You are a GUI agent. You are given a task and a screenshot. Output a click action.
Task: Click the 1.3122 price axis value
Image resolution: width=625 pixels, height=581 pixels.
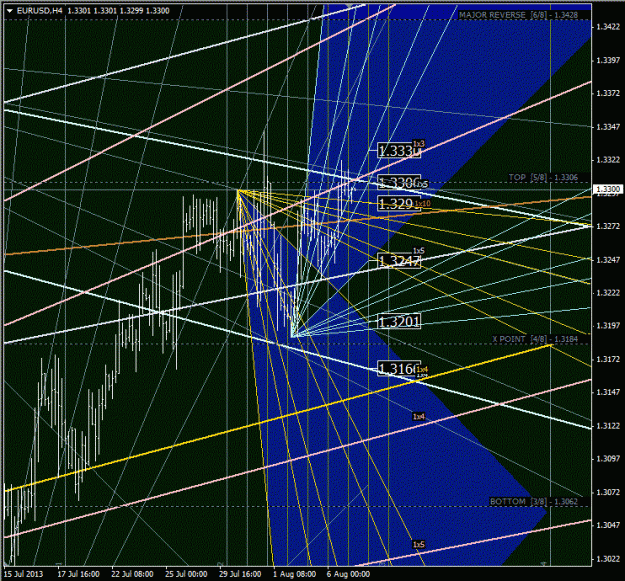tap(608, 426)
